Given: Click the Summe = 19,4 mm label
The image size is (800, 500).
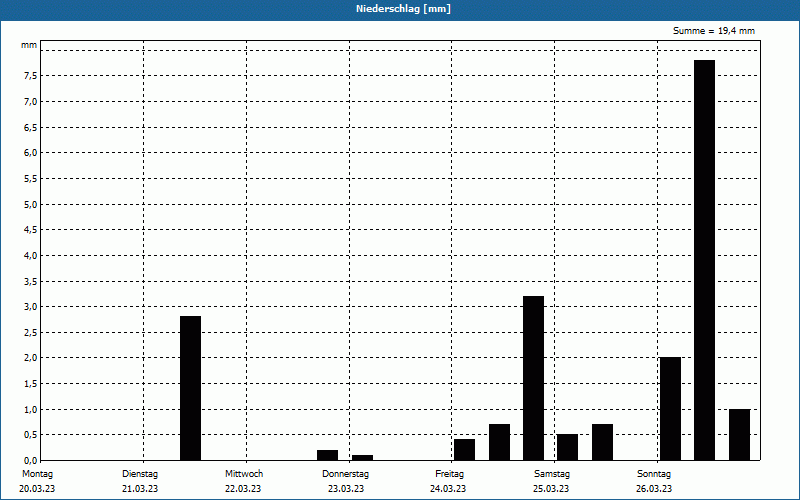Looking at the screenshot, I should (x=714, y=31).
